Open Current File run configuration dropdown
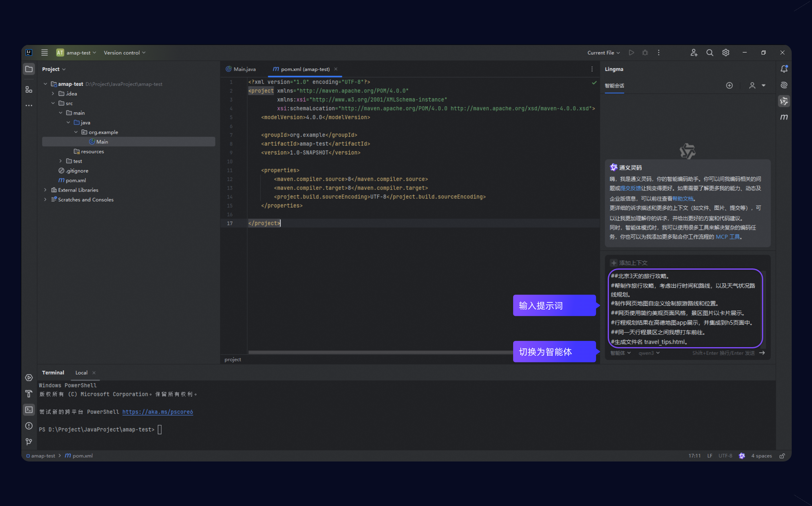 click(x=603, y=52)
